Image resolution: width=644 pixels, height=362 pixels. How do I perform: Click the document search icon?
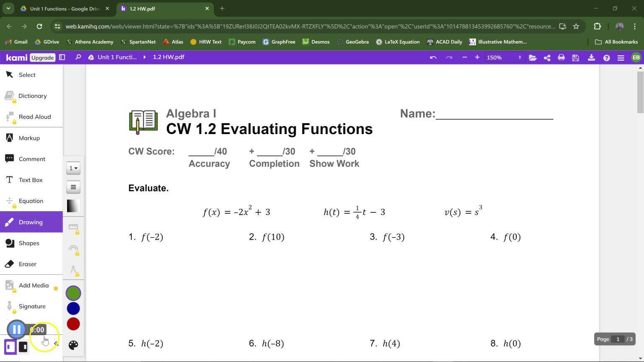78,57
